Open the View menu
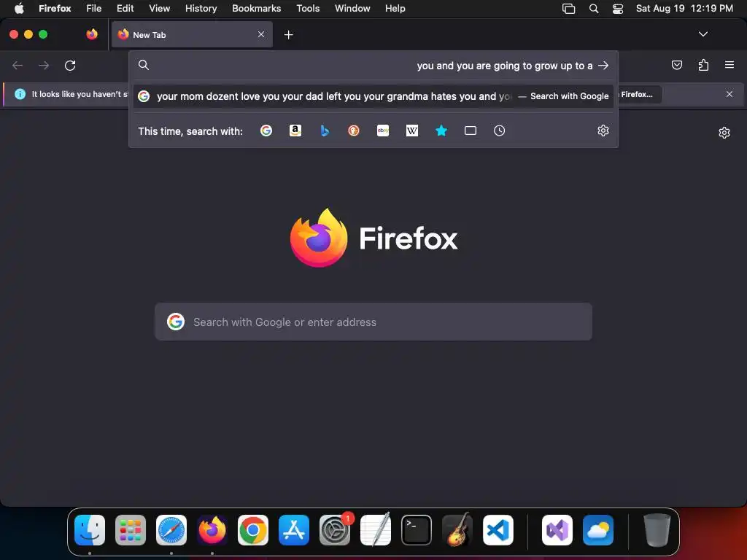The height and width of the screenshot is (560, 747). [159, 9]
